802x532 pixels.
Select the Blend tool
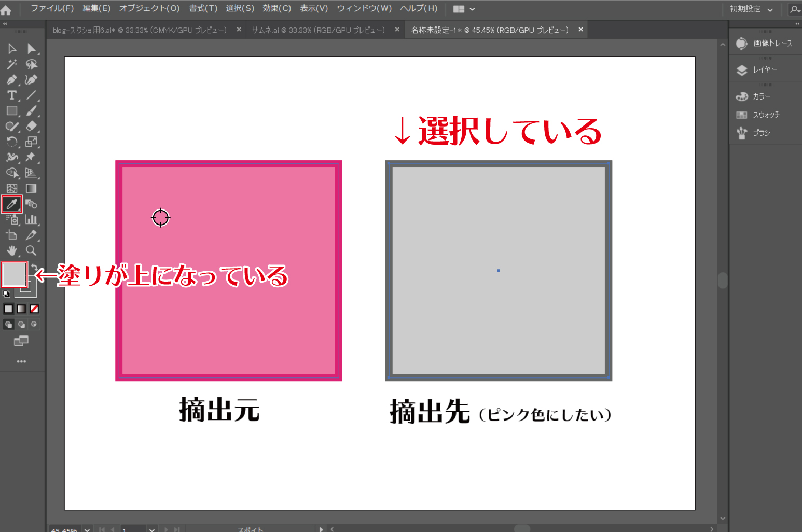click(x=32, y=204)
